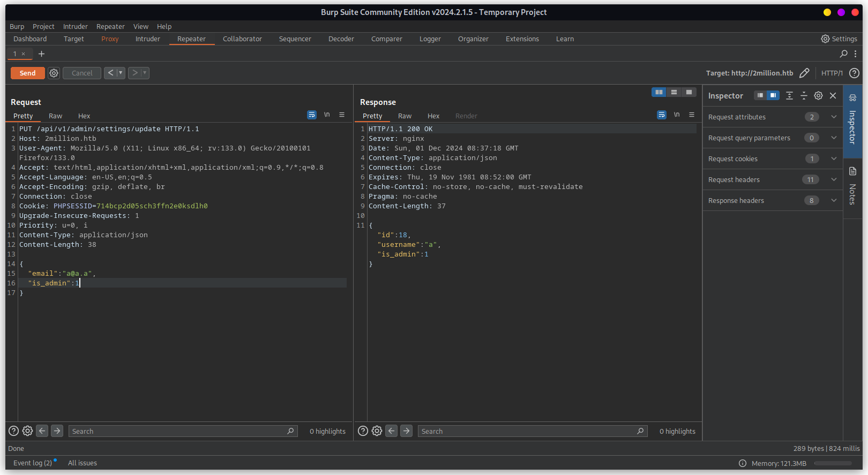Close Repeater tab 1
The image size is (868, 475).
point(23,54)
